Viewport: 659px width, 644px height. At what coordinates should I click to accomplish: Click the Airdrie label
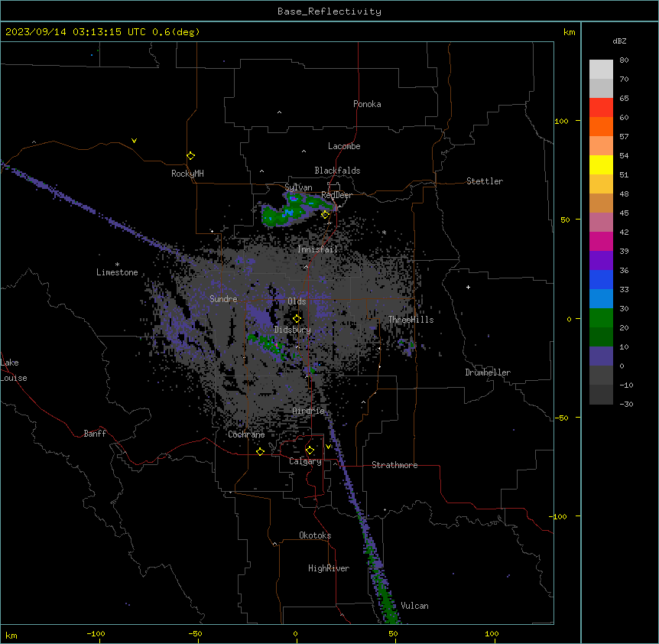[309, 411]
